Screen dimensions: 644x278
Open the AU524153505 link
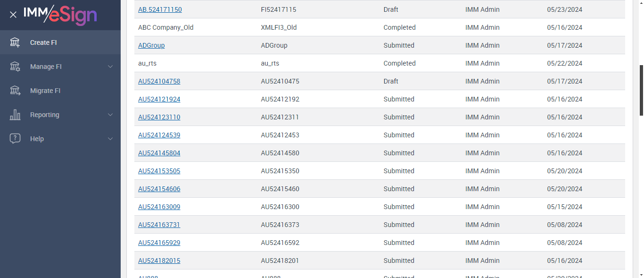point(159,171)
